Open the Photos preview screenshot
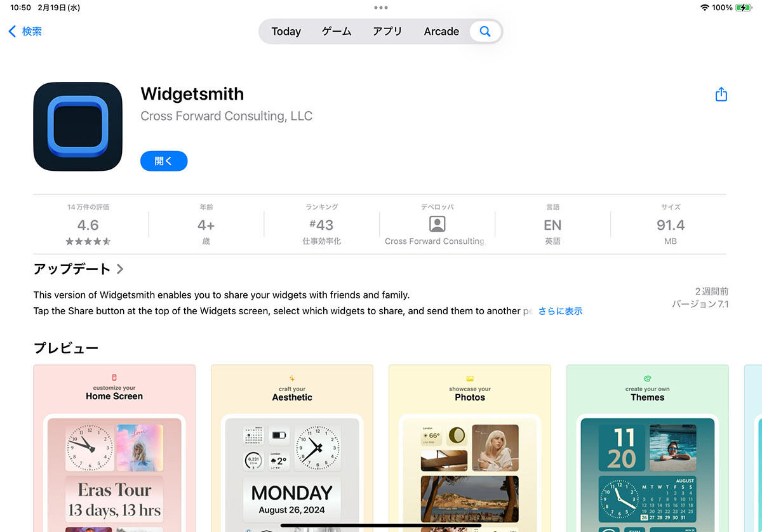Viewport: 762px width, 532px height. click(470, 448)
